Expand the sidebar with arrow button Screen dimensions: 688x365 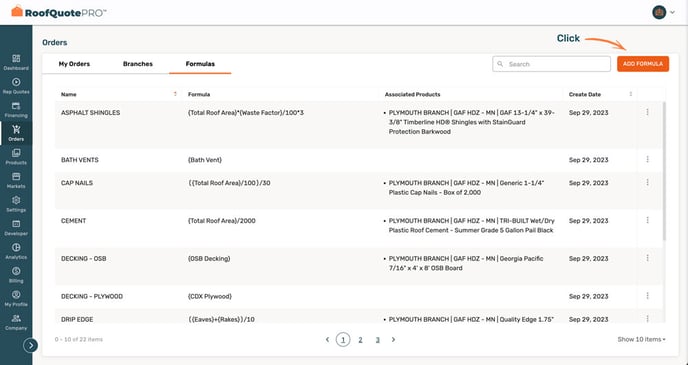pos(31,346)
